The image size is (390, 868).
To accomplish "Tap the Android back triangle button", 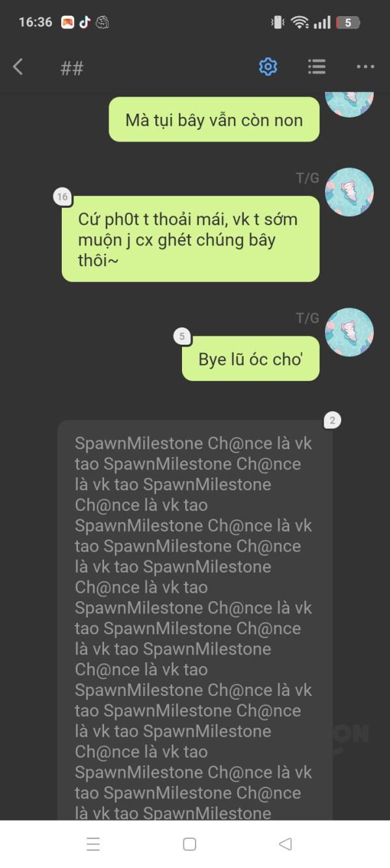I will pyautogui.click(x=285, y=844).
